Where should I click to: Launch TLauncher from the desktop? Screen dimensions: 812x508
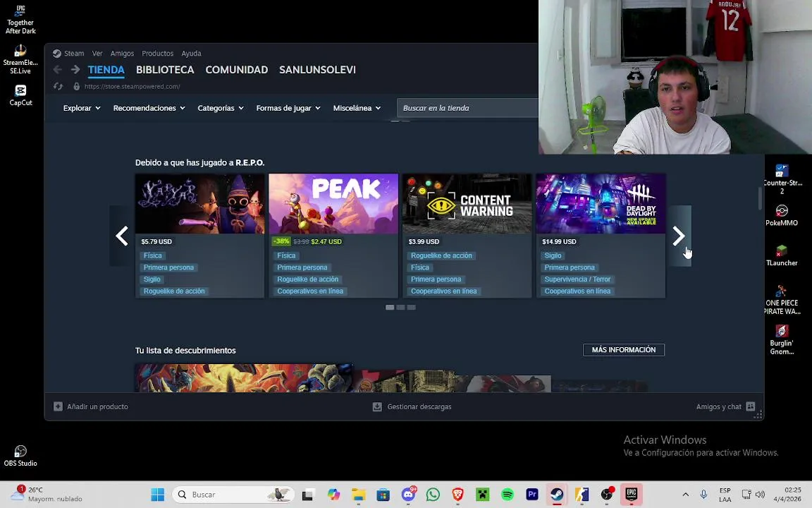coord(782,255)
